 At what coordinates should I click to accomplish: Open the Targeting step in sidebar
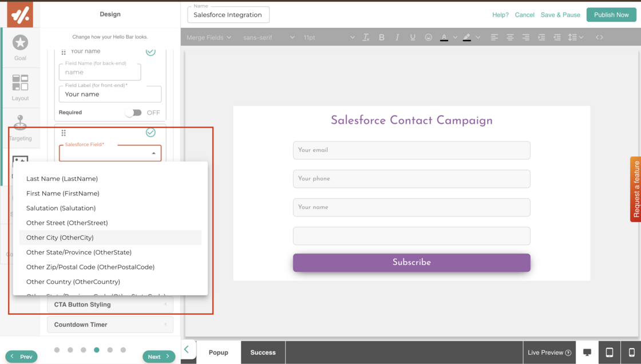pos(20,128)
